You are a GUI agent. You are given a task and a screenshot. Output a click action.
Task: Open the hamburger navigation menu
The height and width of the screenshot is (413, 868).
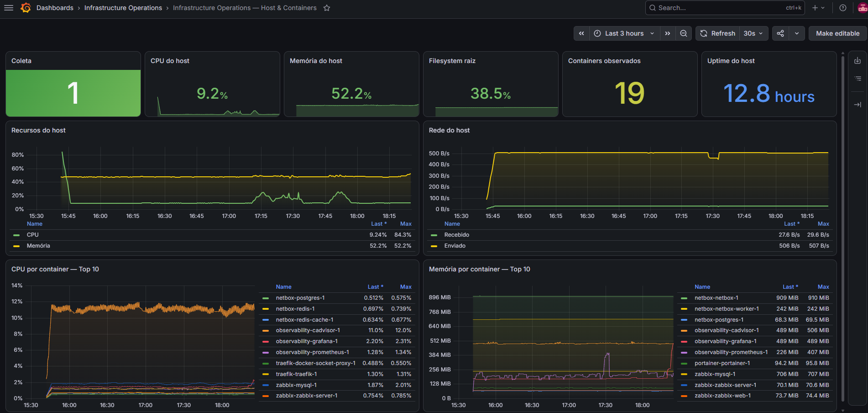(9, 8)
